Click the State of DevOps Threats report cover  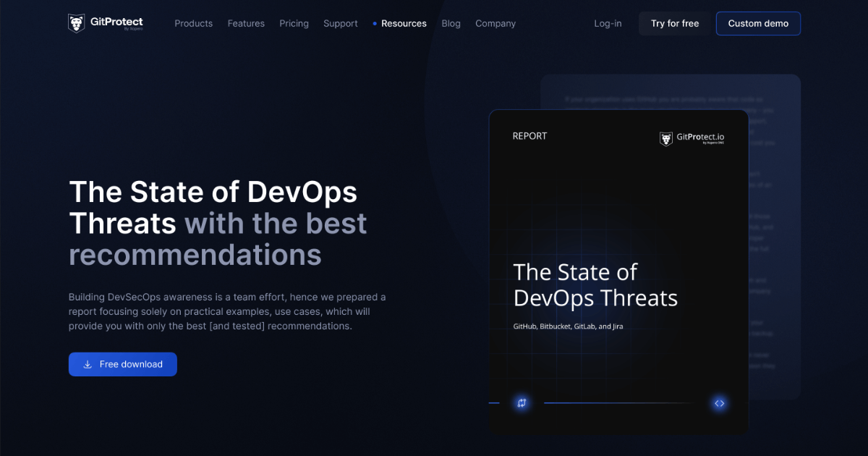[618, 271]
